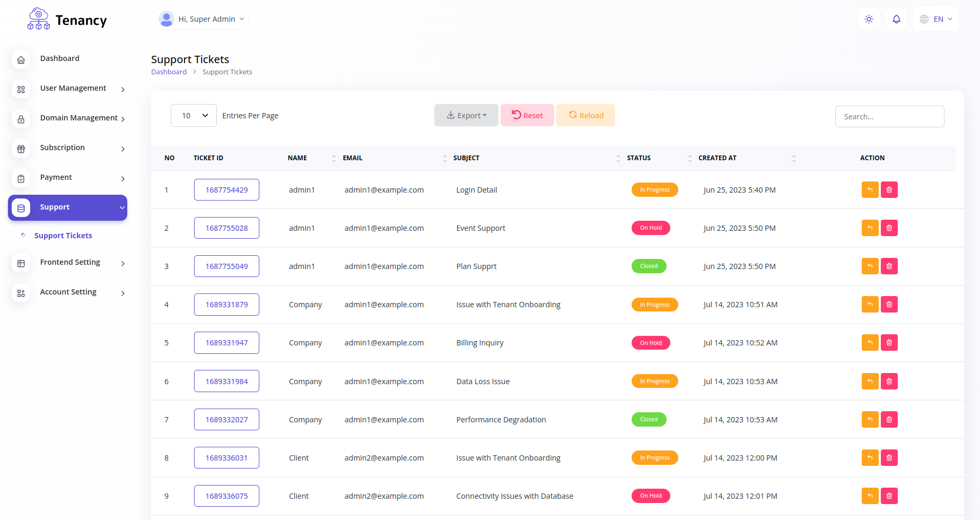This screenshot has width=980, height=520.
Task: Open the Account Setting menu label
Action: (x=68, y=292)
